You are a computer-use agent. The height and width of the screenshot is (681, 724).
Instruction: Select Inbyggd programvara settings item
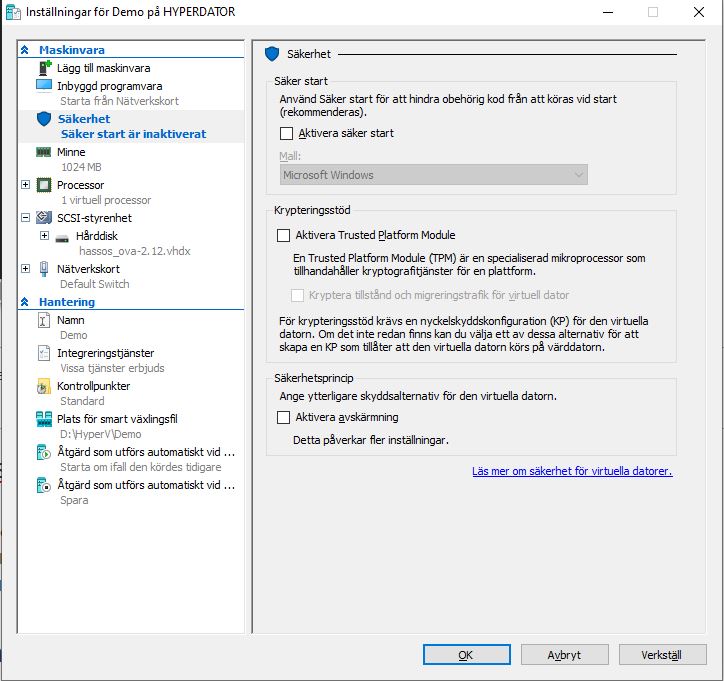tap(109, 86)
